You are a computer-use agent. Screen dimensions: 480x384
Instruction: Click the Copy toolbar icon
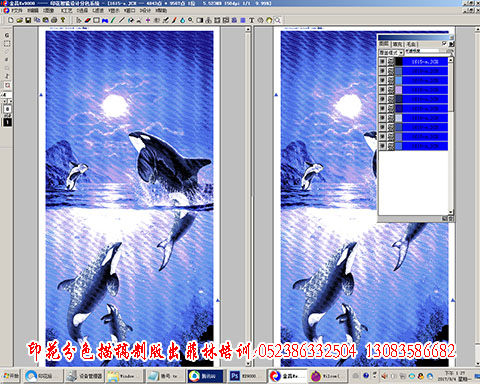(37, 20)
